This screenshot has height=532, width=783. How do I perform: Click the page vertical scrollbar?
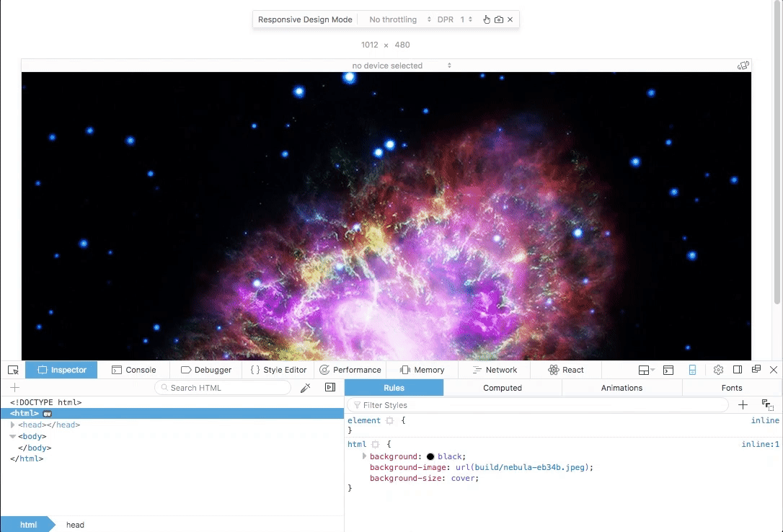click(x=777, y=151)
